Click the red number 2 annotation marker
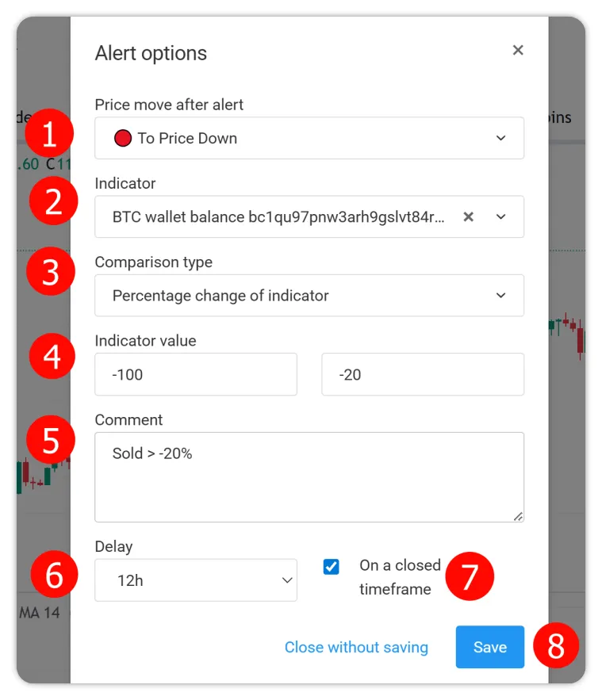 [53, 201]
